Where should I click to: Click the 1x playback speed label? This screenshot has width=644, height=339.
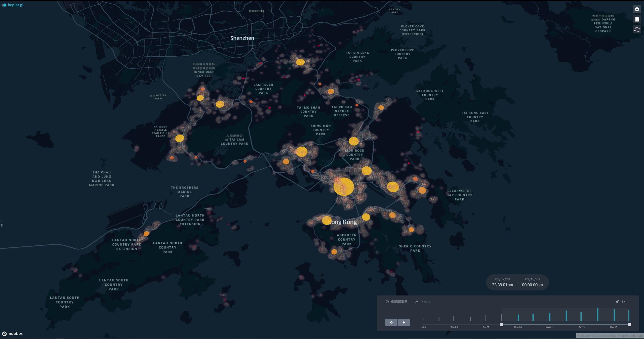pos(623,302)
